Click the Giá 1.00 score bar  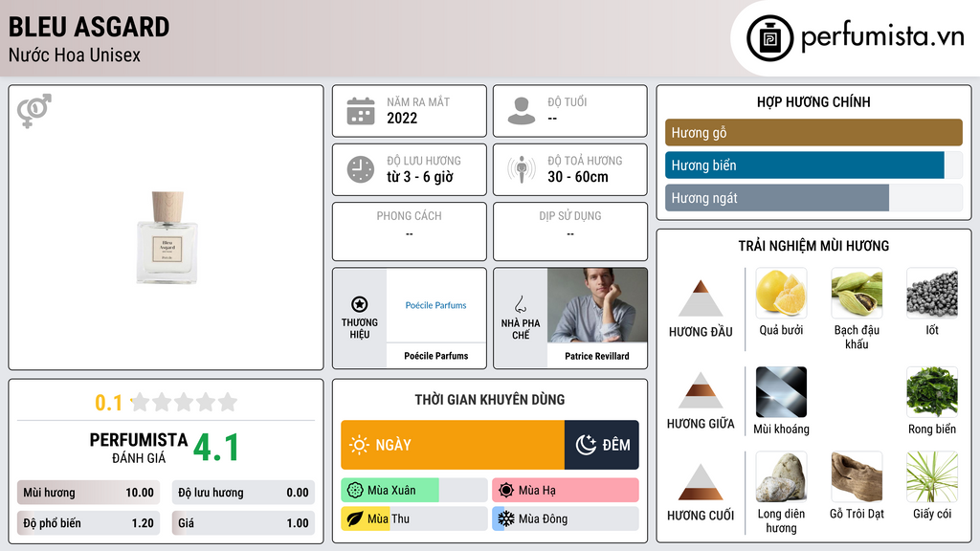(243, 523)
